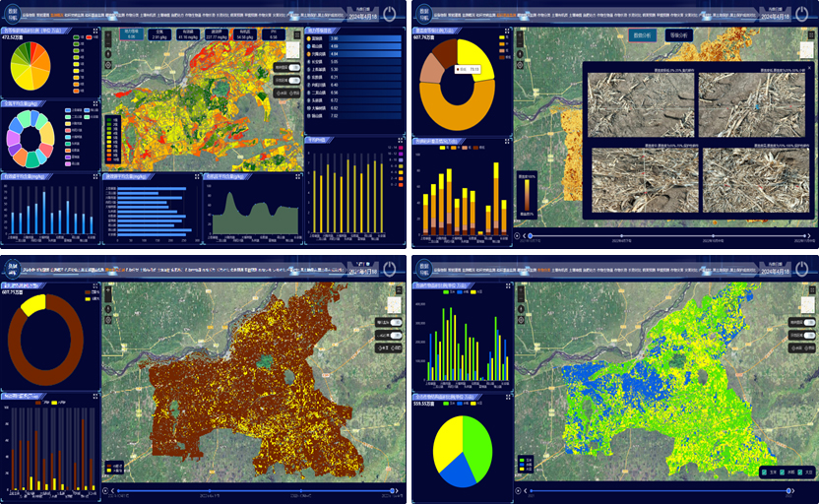Maximize the brown map via corner fullscreen icon

pos(399,289)
